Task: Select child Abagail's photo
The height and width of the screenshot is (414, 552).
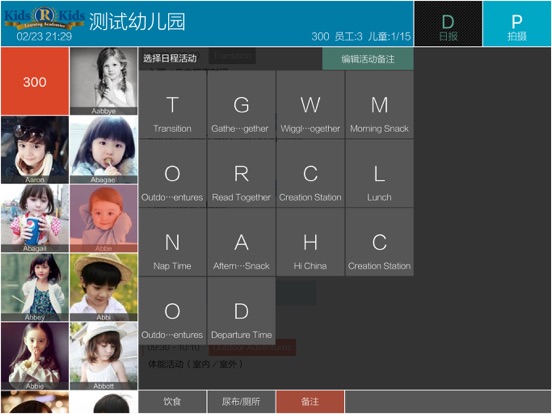Action: pos(35,219)
